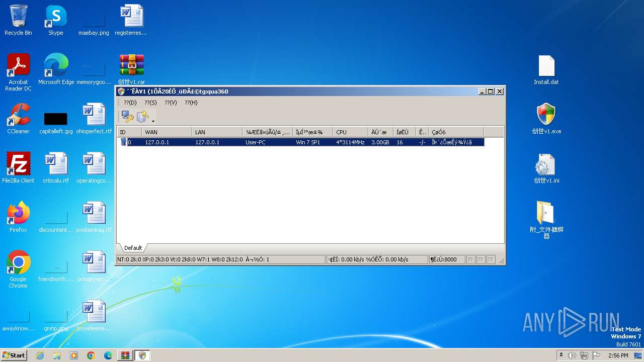This screenshot has height=362, width=644.
Task: Click the column header above 3.00GB
Action: (381, 132)
